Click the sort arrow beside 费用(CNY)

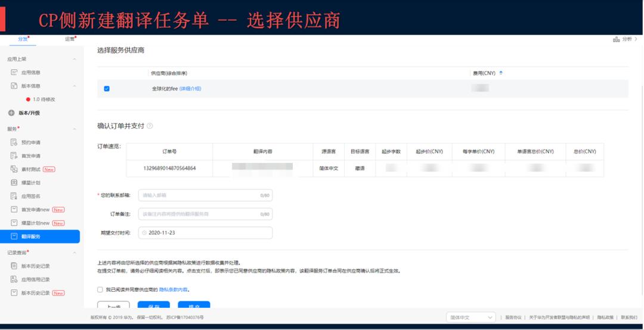pyautogui.click(x=501, y=73)
